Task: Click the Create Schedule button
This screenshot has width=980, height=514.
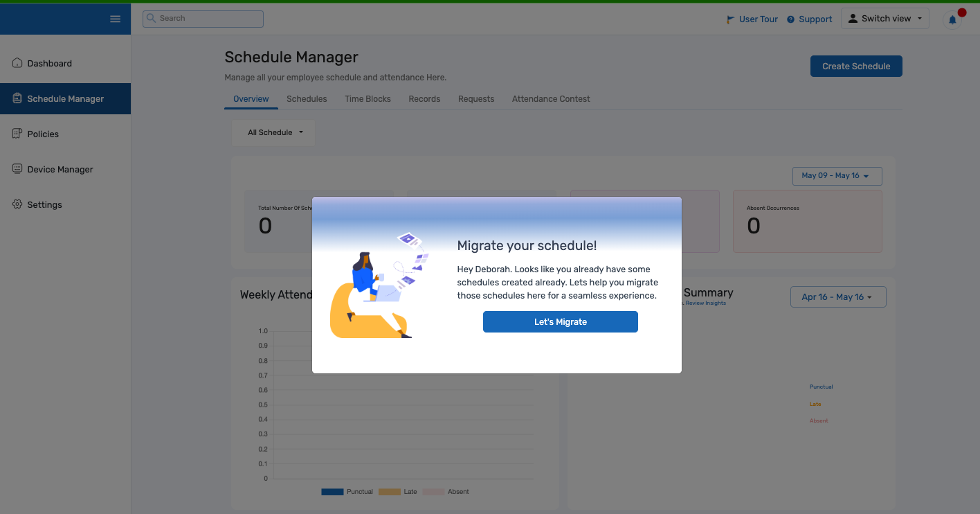Action: 856,66
